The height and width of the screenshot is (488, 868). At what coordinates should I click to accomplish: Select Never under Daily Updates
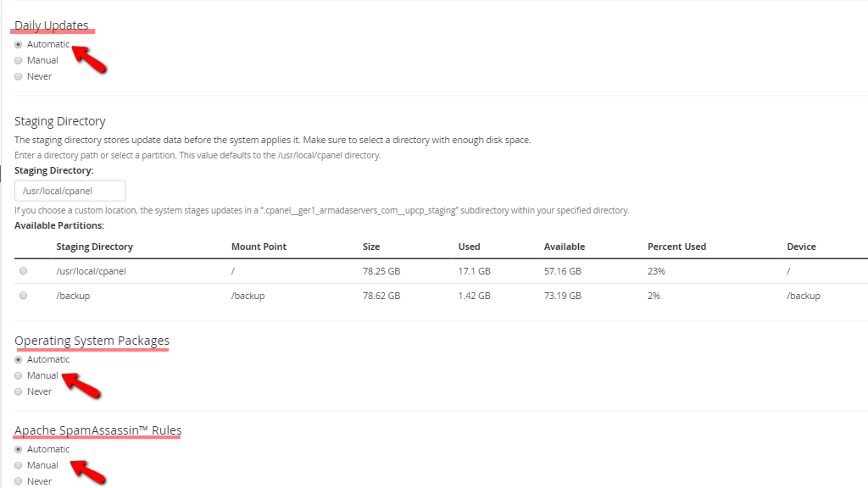19,76
